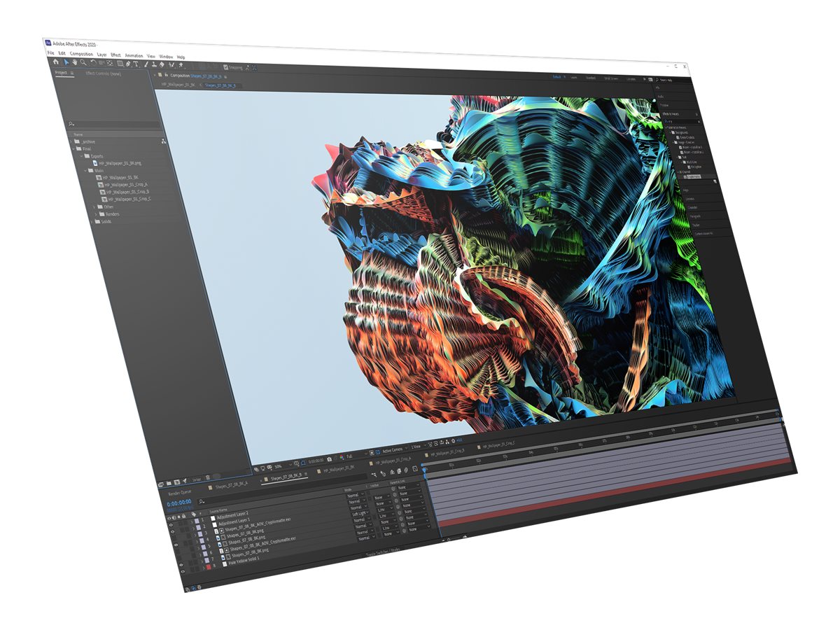The width and height of the screenshot is (840, 630).
Task: Expand the Renders folder
Action: (x=96, y=214)
